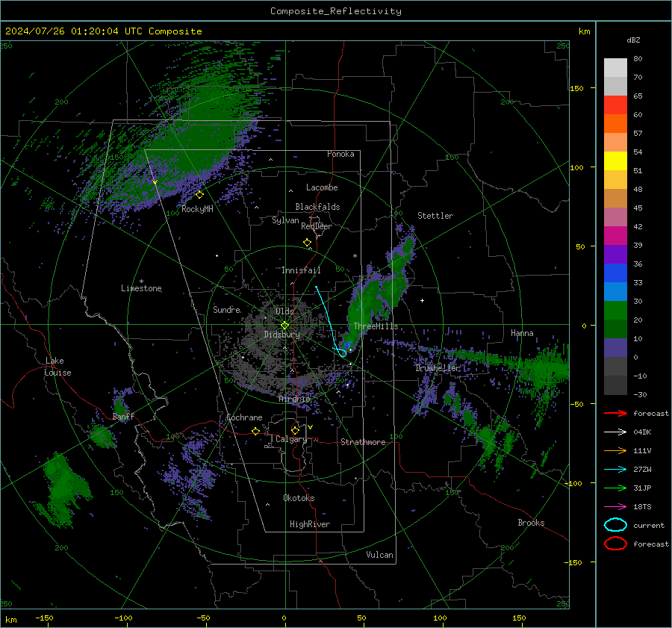Select the blue 36 dBZ color swatch
Viewport: 672px width, 628px height.
click(615, 273)
